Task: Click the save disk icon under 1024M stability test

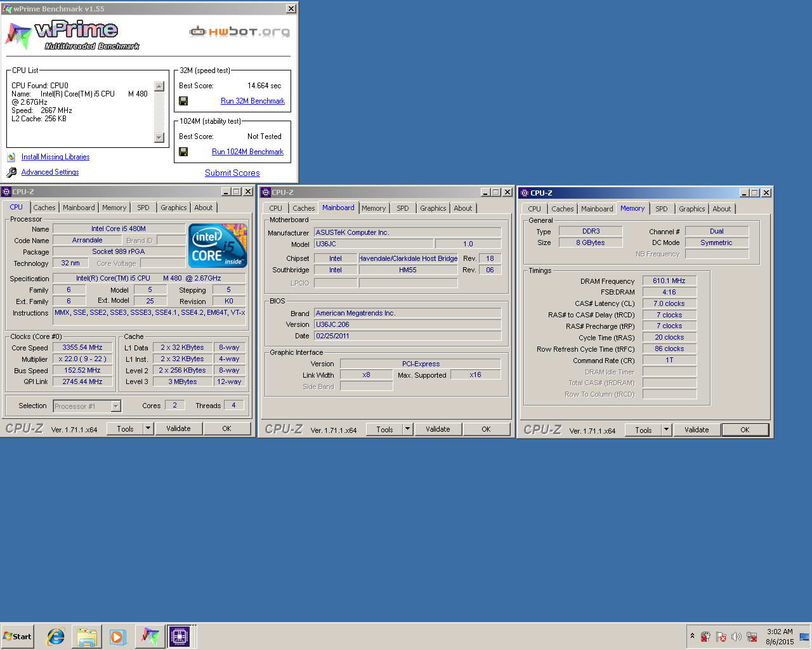Action: click(183, 152)
